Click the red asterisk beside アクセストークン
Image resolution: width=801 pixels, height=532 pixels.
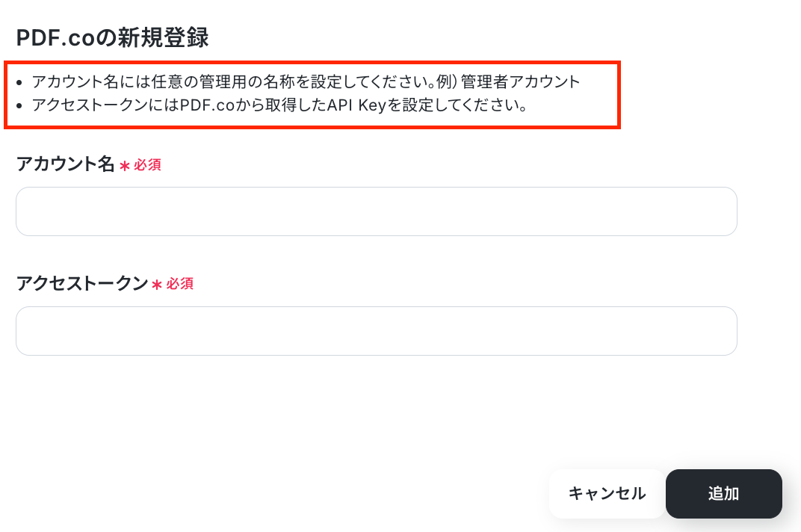pyautogui.click(x=157, y=285)
